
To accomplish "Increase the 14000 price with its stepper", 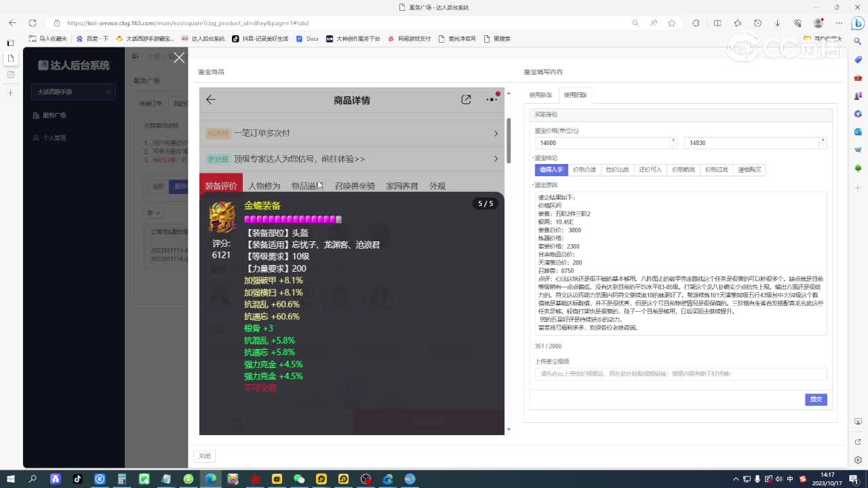I will 673,140.
